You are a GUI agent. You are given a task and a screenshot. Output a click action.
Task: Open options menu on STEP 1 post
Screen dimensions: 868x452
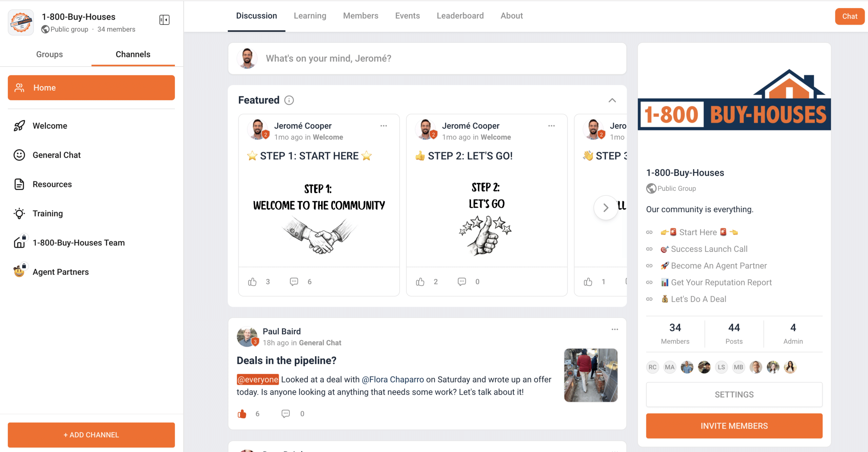pyautogui.click(x=383, y=126)
